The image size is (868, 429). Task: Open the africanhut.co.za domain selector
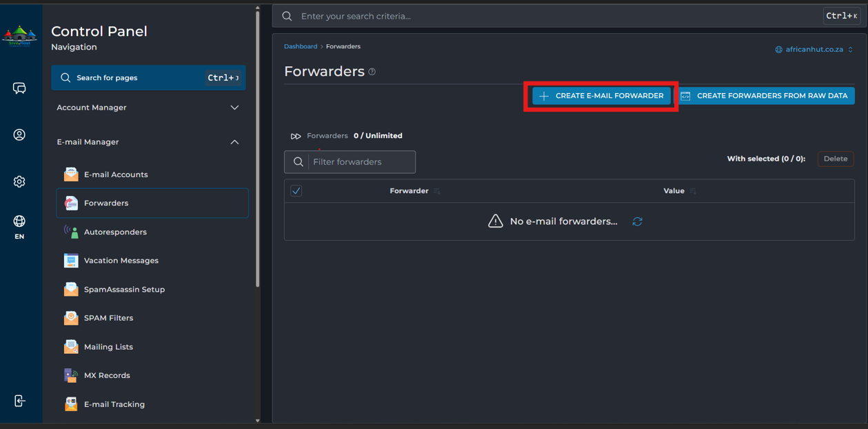click(x=814, y=50)
